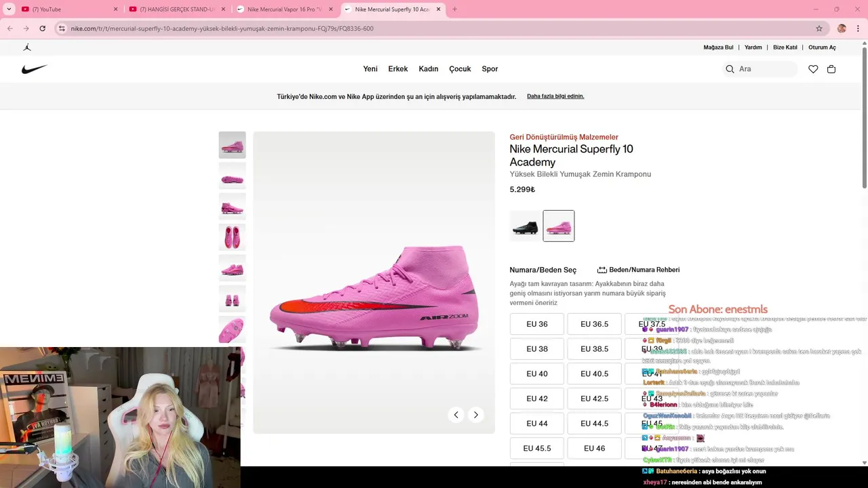
Task: Click the search magnifier icon
Action: 730,69
